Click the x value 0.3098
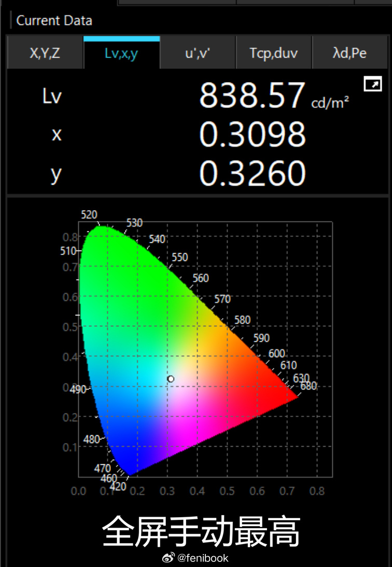 click(x=253, y=134)
